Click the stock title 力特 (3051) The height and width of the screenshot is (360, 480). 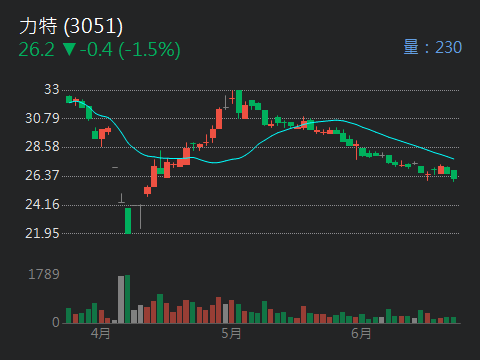point(71,26)
